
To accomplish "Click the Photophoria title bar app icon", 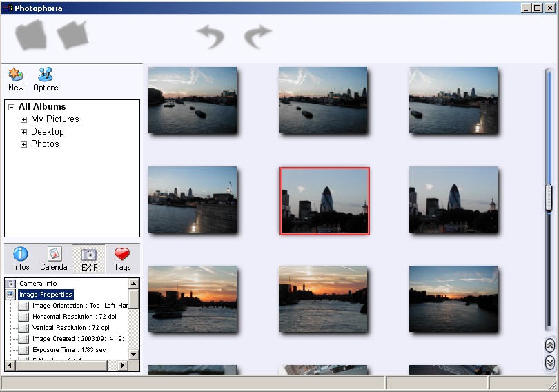I will click(x=8, y=8).
